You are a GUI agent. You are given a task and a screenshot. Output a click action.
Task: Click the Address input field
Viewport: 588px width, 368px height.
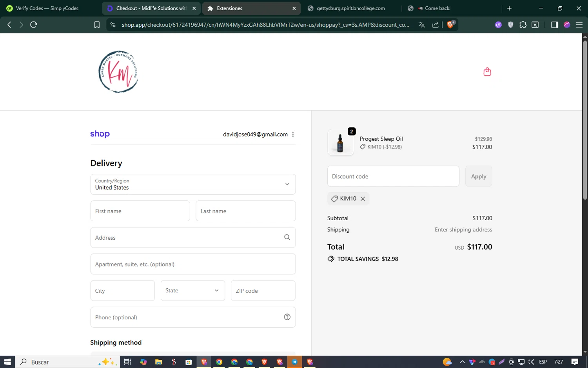193,237
